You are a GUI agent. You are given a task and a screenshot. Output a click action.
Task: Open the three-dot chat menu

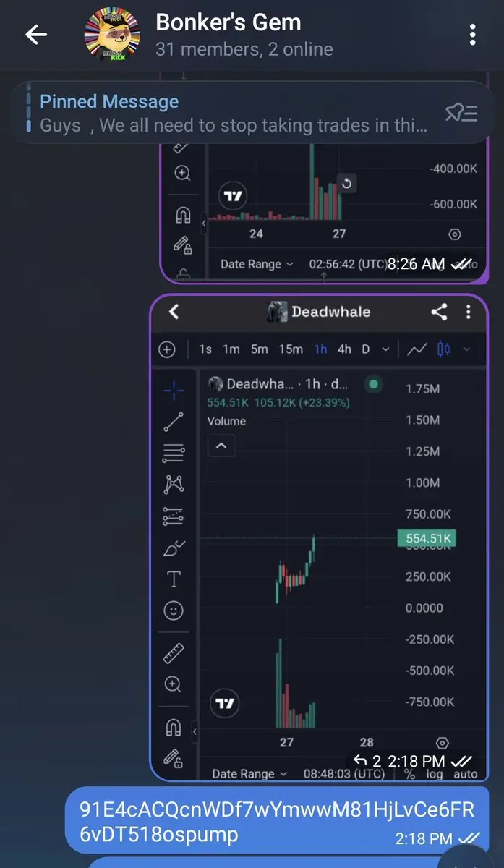tap(472, 34)
